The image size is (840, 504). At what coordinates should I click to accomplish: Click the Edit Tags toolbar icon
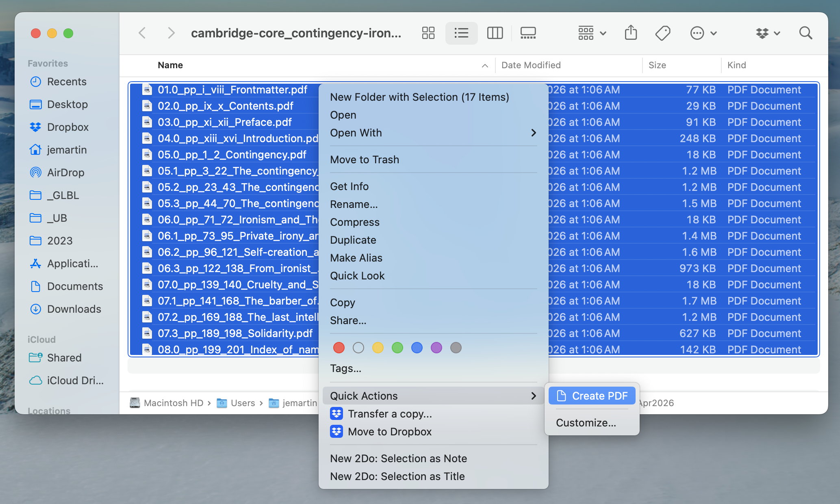(x=663, y=33)
